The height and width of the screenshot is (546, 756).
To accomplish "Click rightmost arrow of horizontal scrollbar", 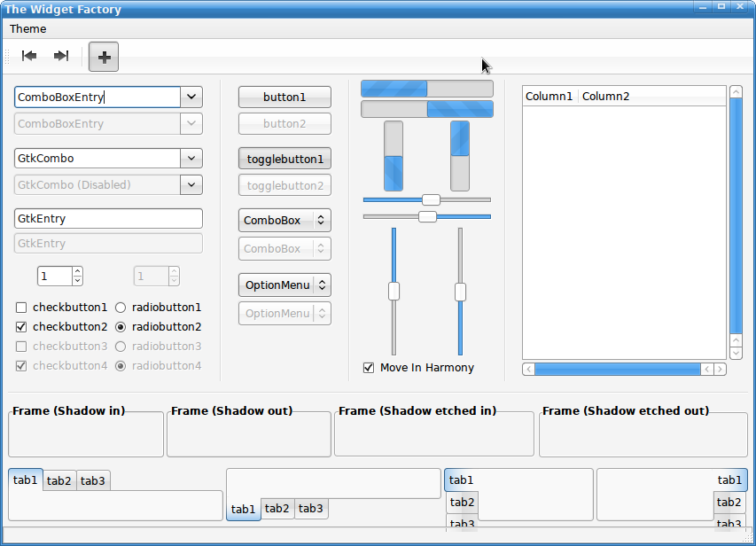I will (720, 370).
